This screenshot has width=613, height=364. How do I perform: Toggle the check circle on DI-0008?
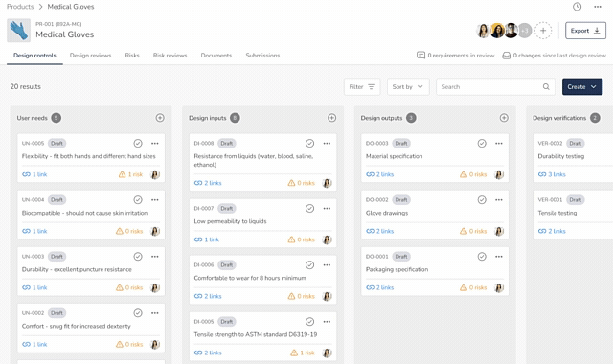pos(310,144)
